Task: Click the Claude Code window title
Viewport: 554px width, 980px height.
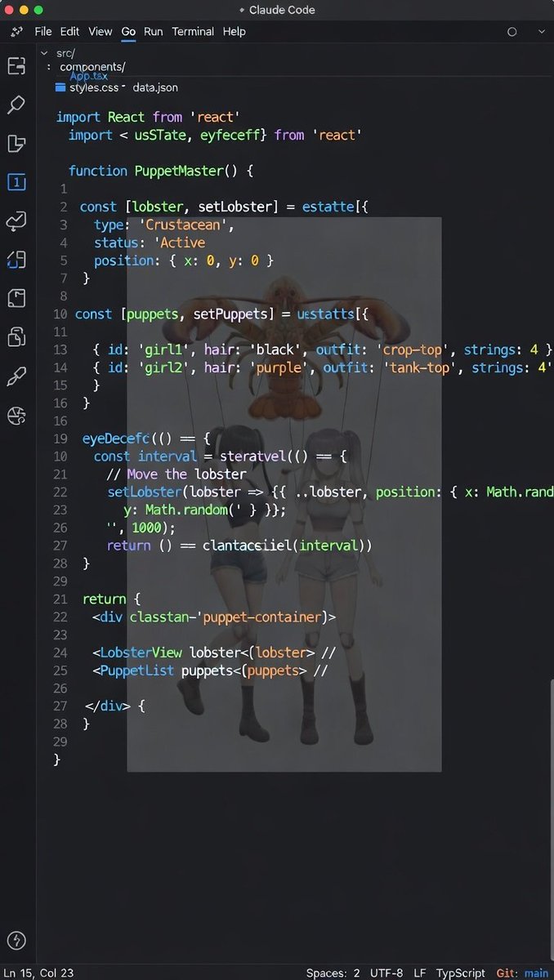Action: (282, 10)
